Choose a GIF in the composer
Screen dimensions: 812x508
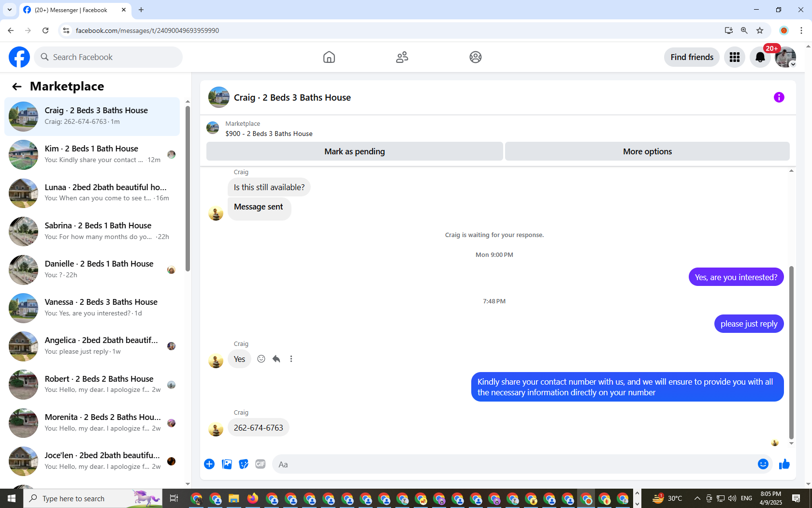(x=261, y=464)
